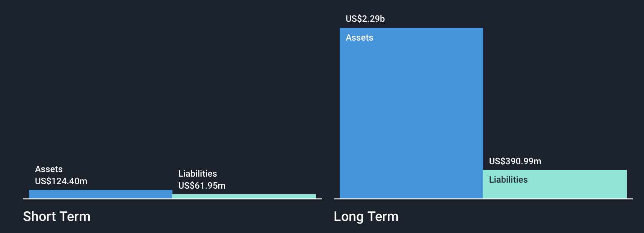Click the Assets text inside the tall bar
The image size is (644, 233).
click(x=360, y=38)
